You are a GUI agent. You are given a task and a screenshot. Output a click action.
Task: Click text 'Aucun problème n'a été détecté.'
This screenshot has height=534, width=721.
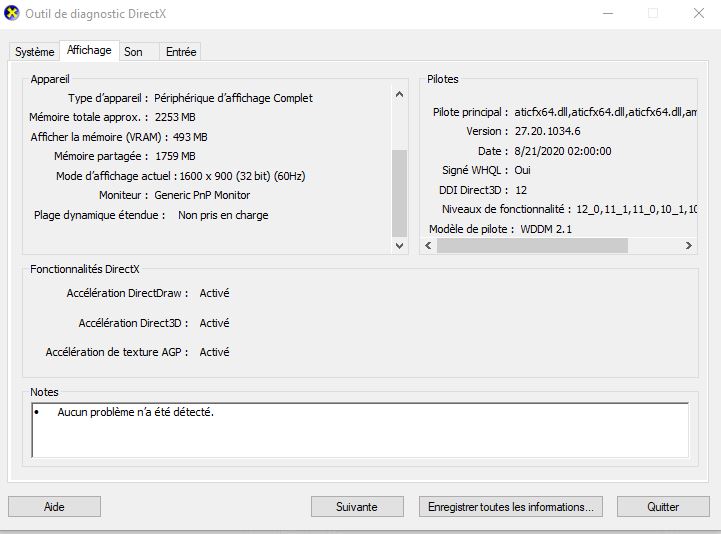coord(136,412)
